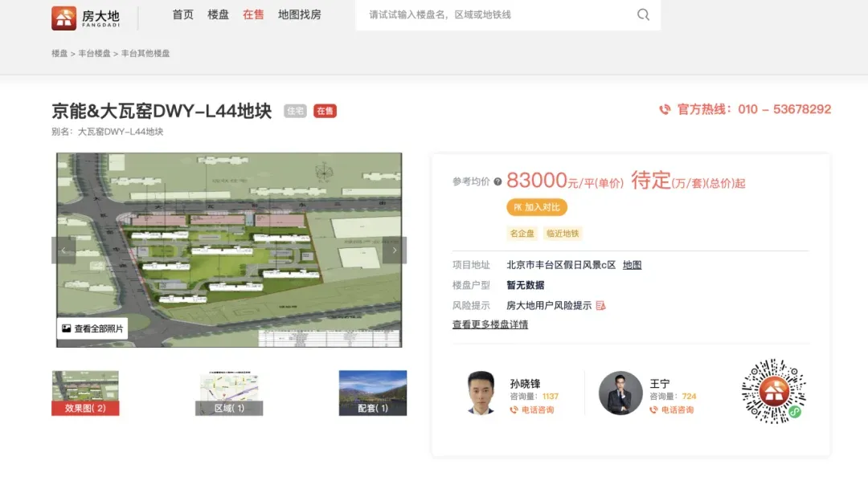Click 王宁 agent avatar
Viewport: 868px width, 493px height.
tap(620, 393)
